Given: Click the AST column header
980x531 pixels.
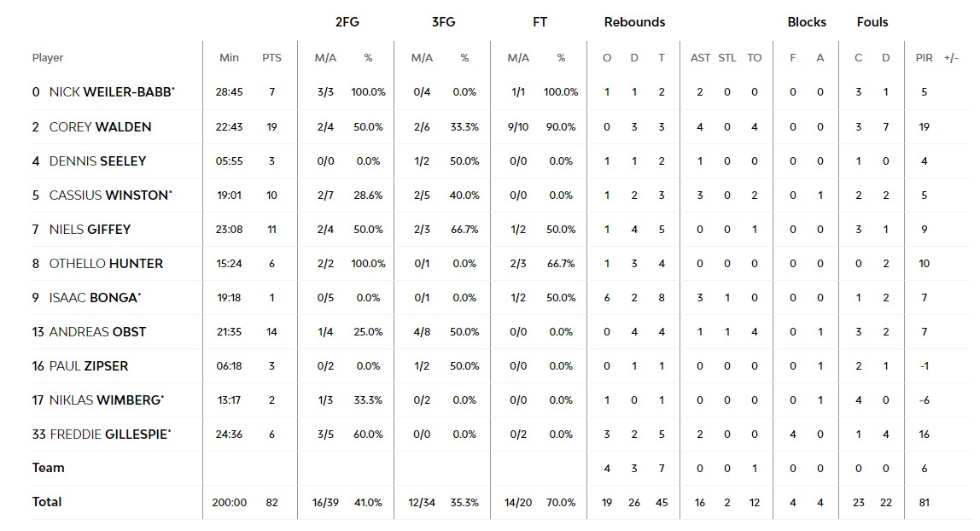Looking at the screenshot, I should coord(700,58).
